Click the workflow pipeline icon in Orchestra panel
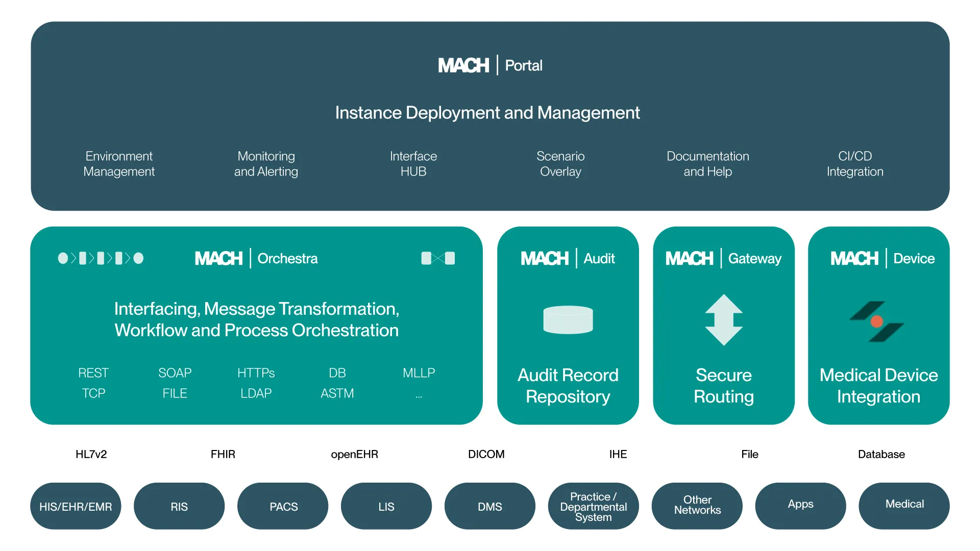Screen dimensions: 980x551 click(x=101, y=259)
